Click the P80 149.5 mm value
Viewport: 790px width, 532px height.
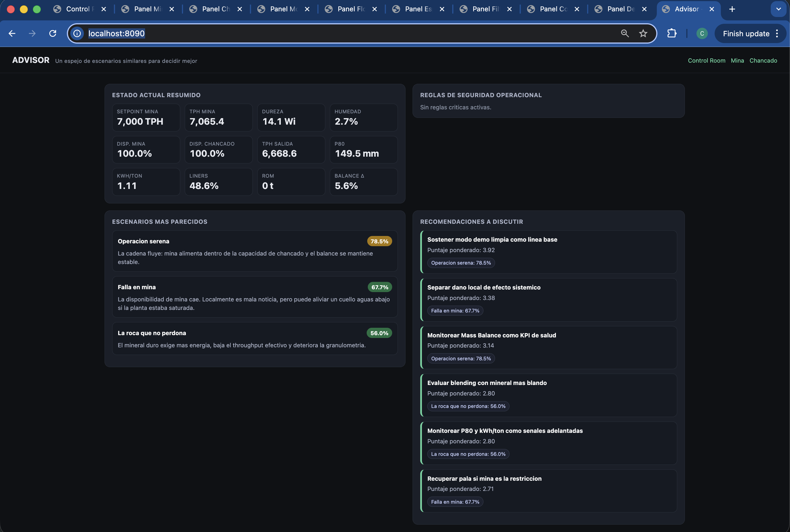pos(357,154)
